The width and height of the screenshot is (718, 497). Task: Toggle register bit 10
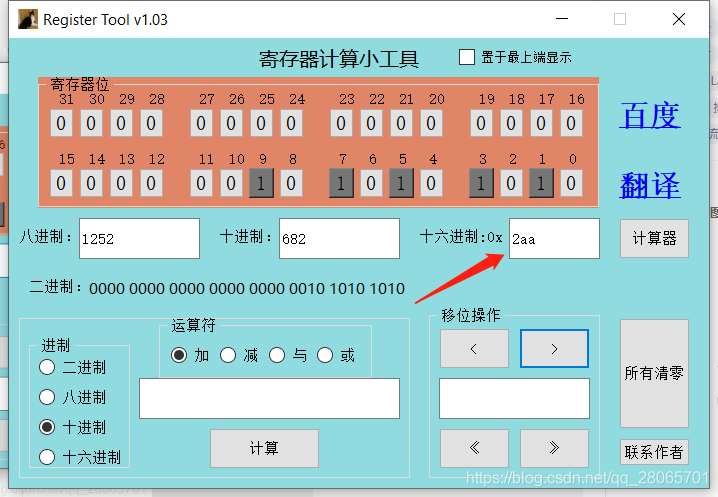(x=231, y=183)
